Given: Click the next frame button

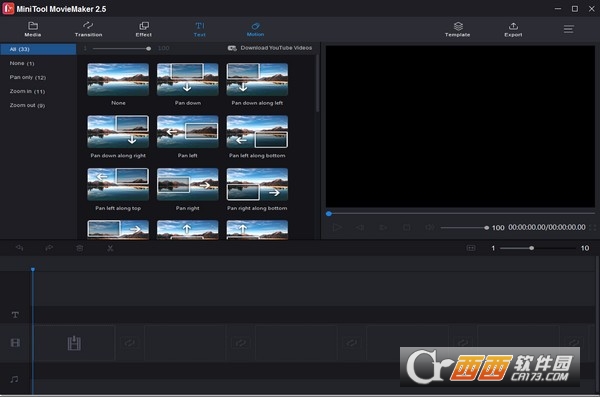Looking at the screenshot, I should (383, 227).
